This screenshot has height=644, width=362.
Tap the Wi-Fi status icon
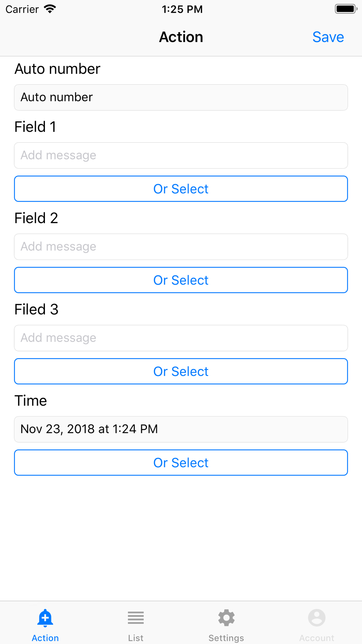click(x=50, y=9)
